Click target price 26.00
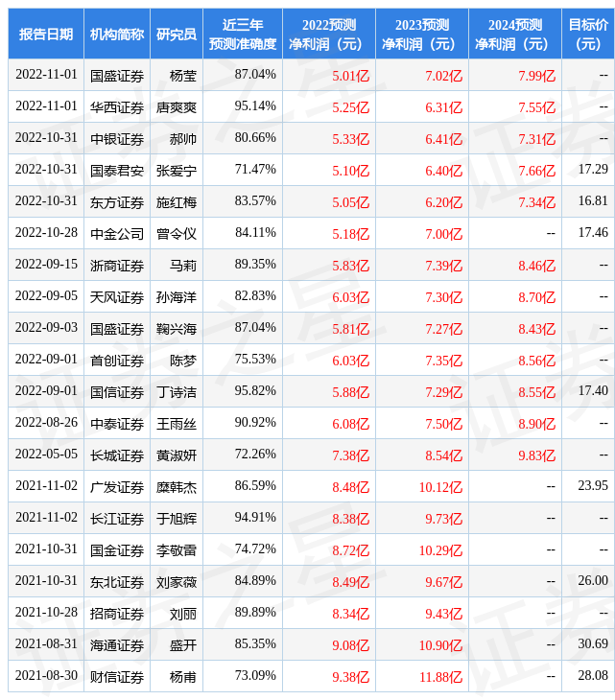The width and height of the screenshot is (615, 700). (x=593, y=582)
